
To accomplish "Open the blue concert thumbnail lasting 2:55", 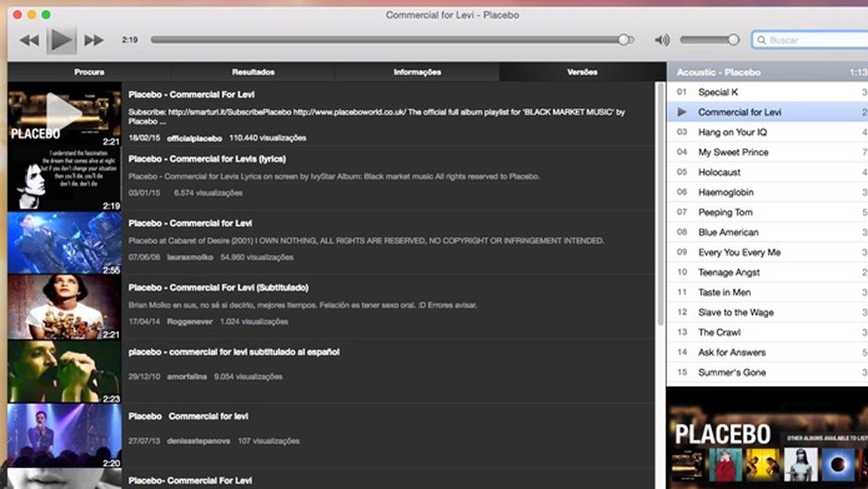I will pyautogui.click(x=64, y=243).
